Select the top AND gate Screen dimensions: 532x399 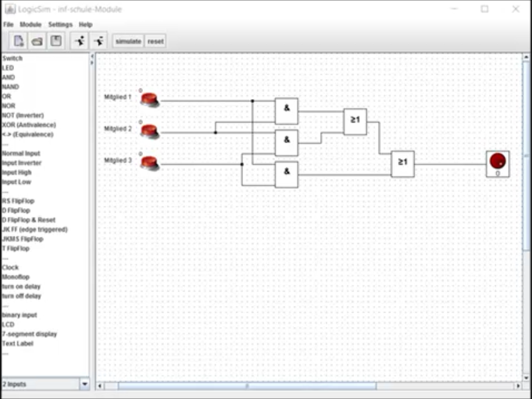(286, 111)
